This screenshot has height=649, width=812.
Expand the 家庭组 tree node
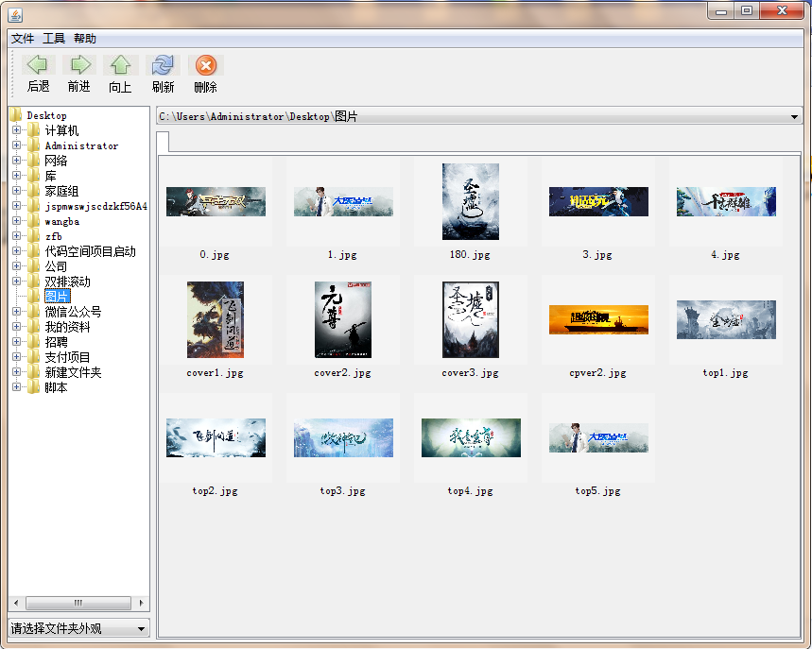pyautogui.click(x=17, y=191)
